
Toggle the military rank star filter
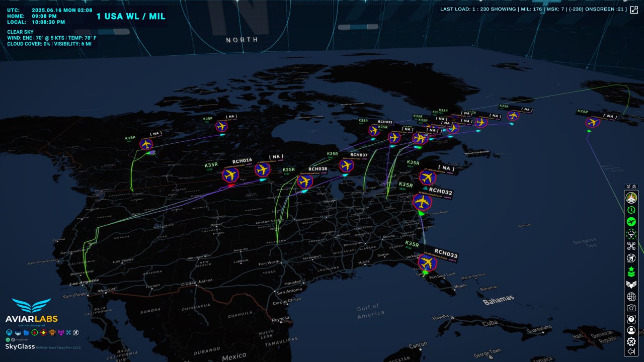(x=631, y=271)
